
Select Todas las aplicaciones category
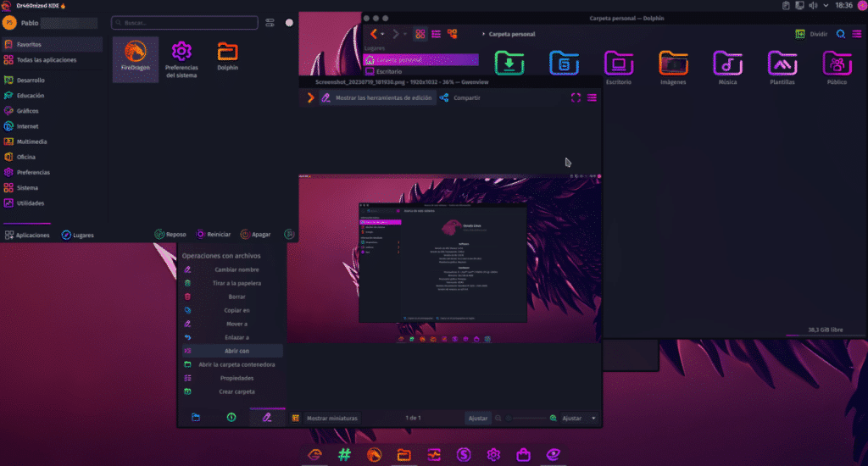pyautogui.click(x=52, y=60)
